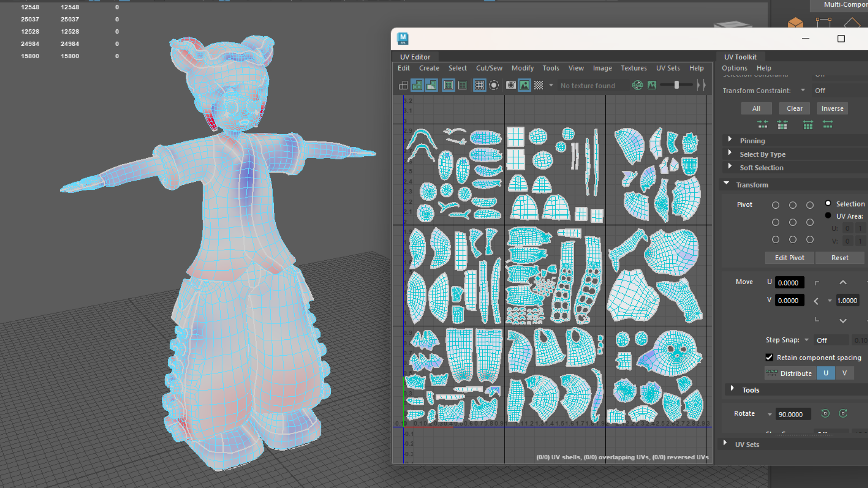
Task: Open the UV Sets menu in menubar
Action: (x=668, y=68)
